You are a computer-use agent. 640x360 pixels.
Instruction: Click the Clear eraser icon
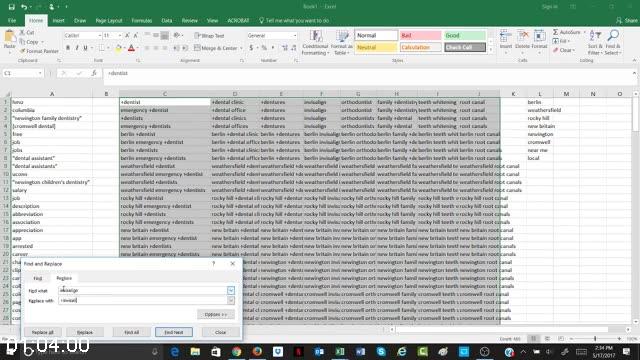(556, 50)
